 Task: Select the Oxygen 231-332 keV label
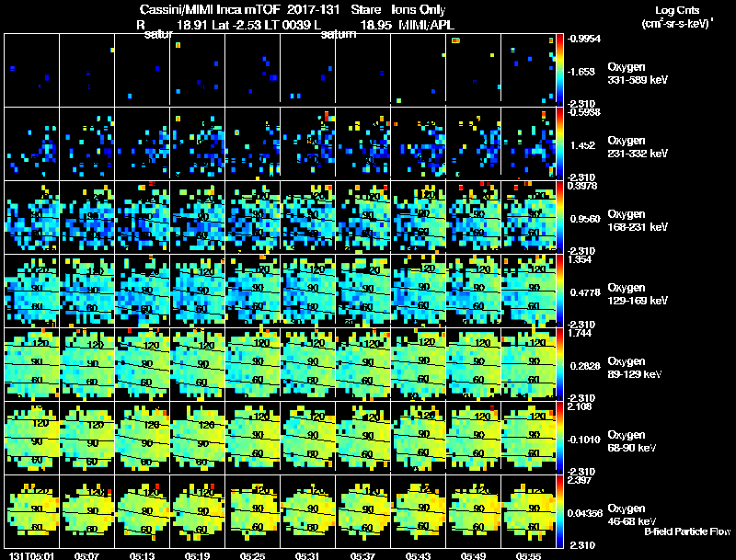pyautogui.click(x=638, y=147)
